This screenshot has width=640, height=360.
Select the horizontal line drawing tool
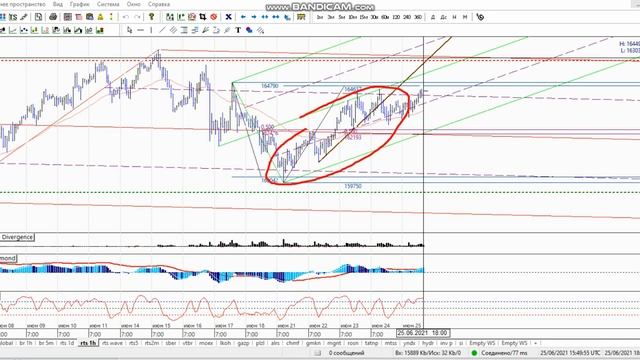140,30
